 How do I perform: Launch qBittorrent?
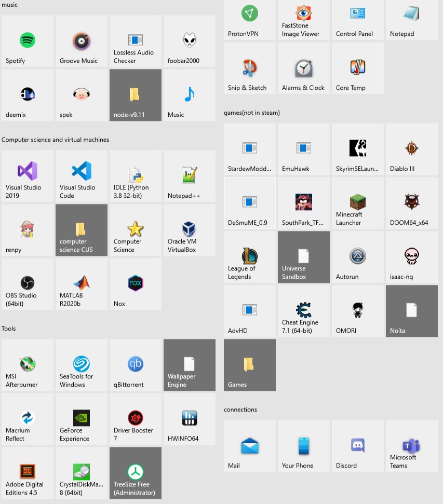pos(136,365)
